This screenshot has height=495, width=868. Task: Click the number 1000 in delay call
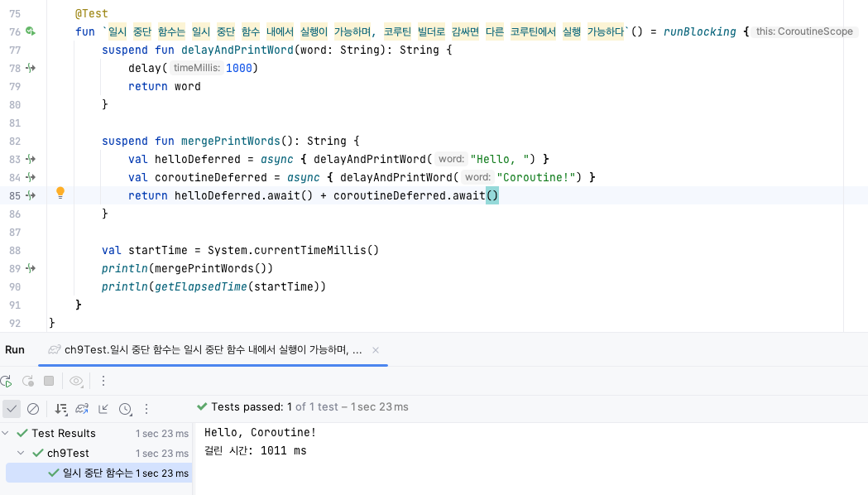(x=238, y=68)
